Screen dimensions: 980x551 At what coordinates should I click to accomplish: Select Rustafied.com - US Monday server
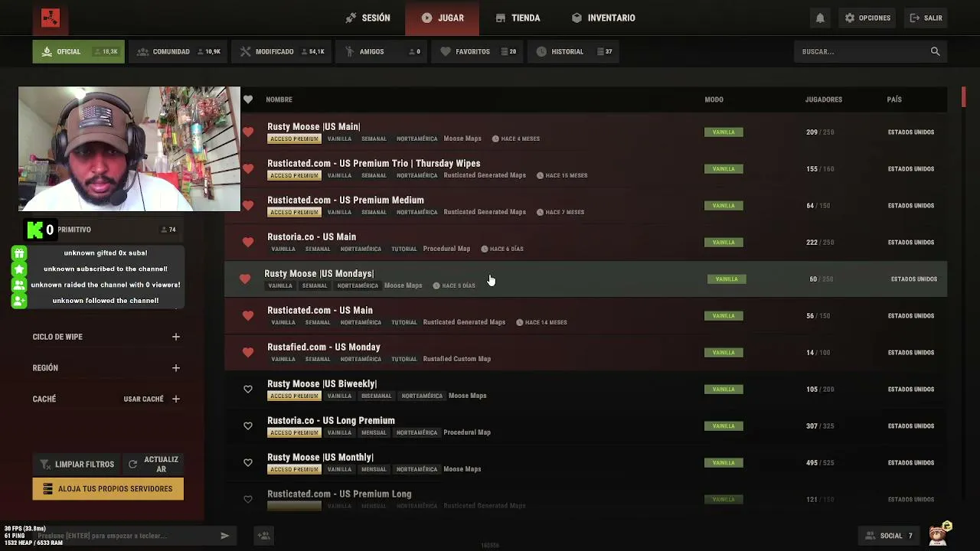586,353
